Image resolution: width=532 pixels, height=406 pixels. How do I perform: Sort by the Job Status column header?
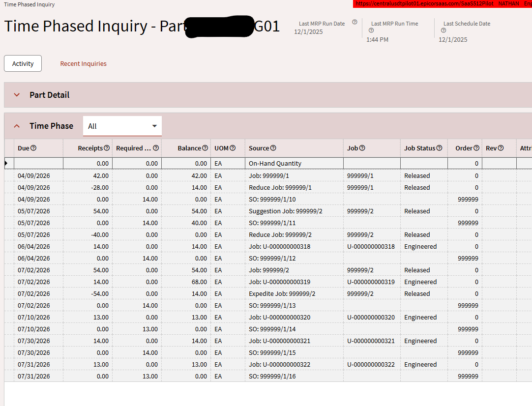pos(419,148)
